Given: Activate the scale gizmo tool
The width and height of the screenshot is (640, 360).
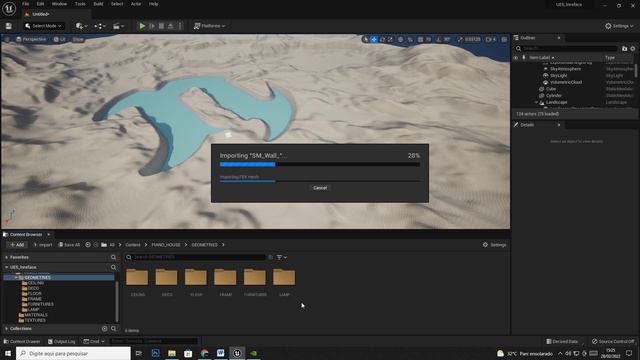Looking at the screenshot, I should (x=390, y=39).
